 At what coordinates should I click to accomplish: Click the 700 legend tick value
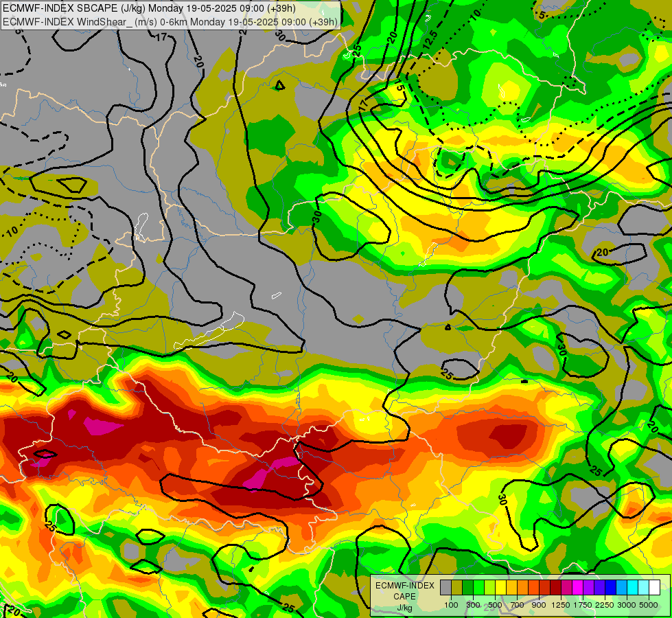(x=518, y=605)
